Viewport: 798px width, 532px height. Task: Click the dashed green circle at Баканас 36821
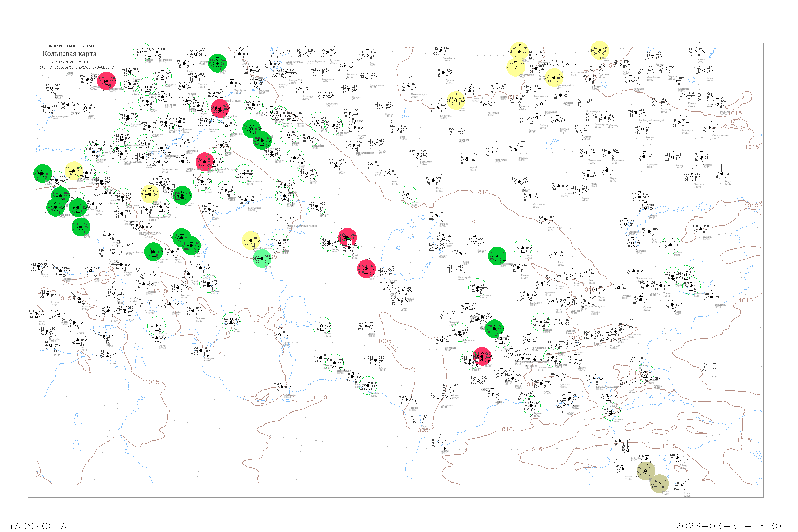671,245
